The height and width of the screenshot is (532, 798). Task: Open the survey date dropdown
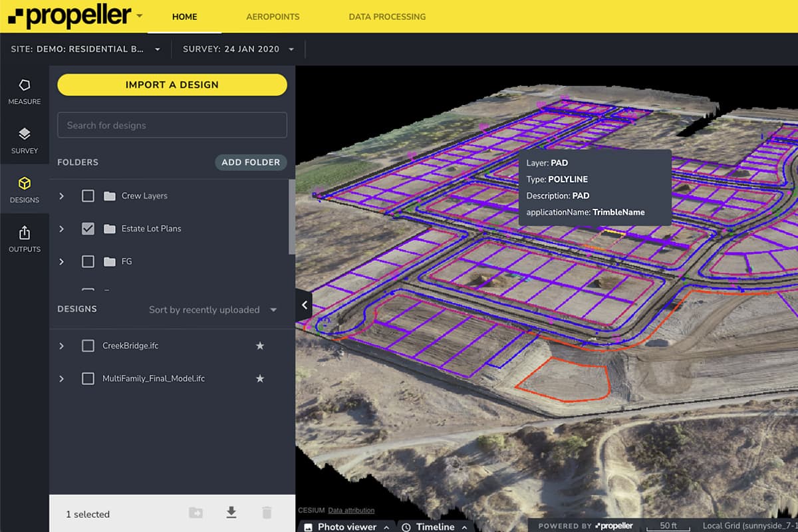coord(239,49)
